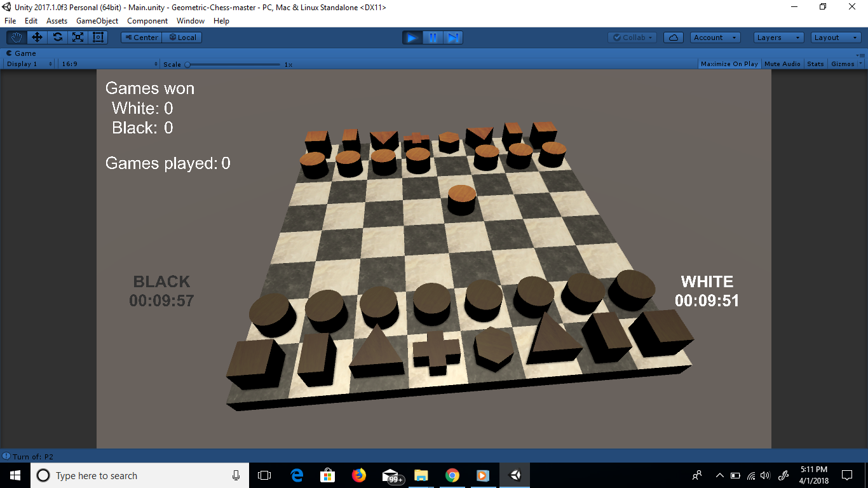The height and width of the screenshot is (488, 868).
Task: Open the Display 1 selector
Action: pyautogui.click(x=29, y=64)
